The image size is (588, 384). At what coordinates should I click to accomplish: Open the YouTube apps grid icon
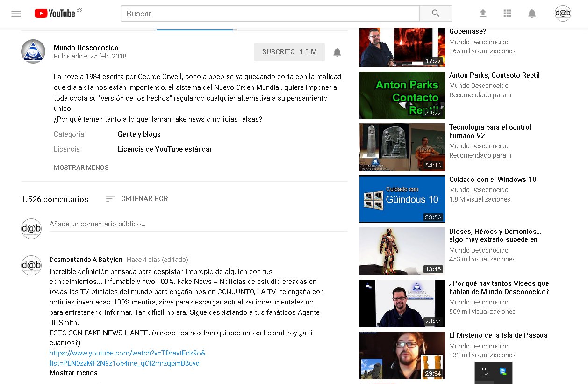click(508, 14)
